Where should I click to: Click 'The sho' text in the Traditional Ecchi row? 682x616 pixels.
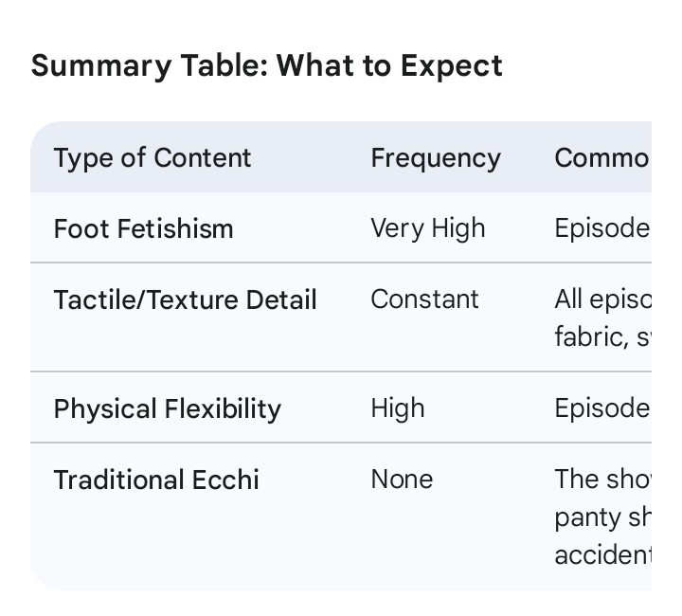(602, 480)
